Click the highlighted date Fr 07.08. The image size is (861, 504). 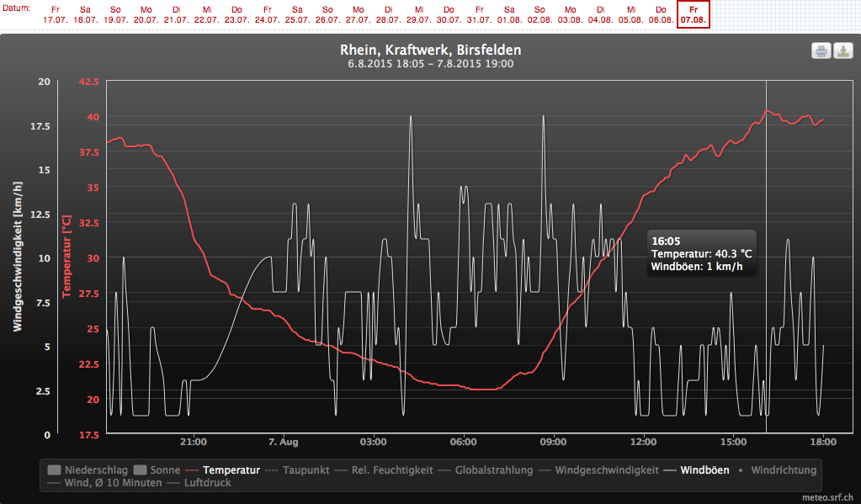[694, 14]
